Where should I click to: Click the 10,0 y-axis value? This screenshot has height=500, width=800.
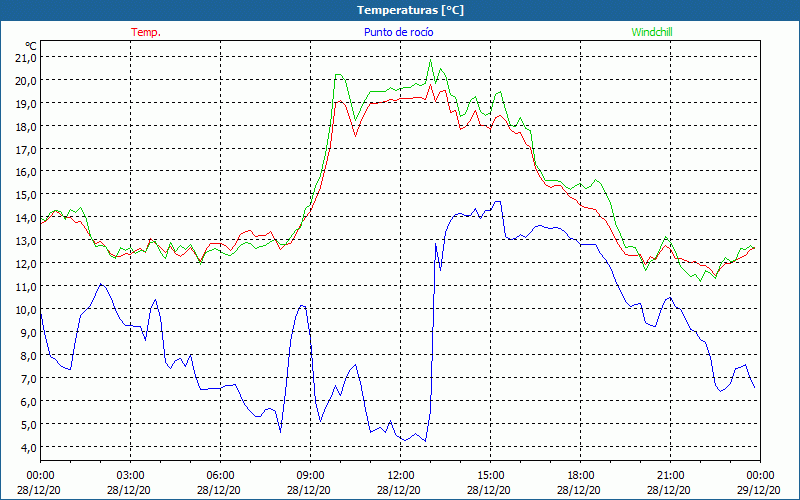click(x=26, y=309)
